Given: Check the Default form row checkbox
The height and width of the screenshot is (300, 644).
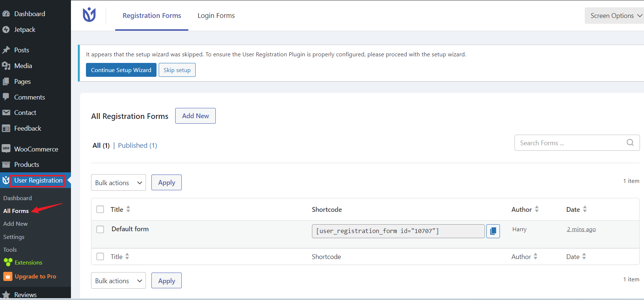Looking at the screenshot, I should pyautogui.click(x=100, y=229).
